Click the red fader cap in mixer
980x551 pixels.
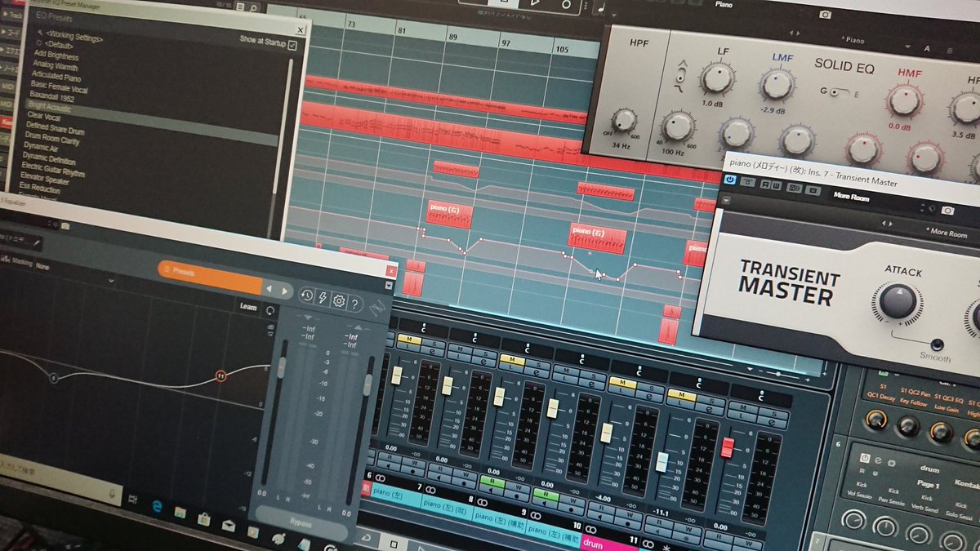726,447
